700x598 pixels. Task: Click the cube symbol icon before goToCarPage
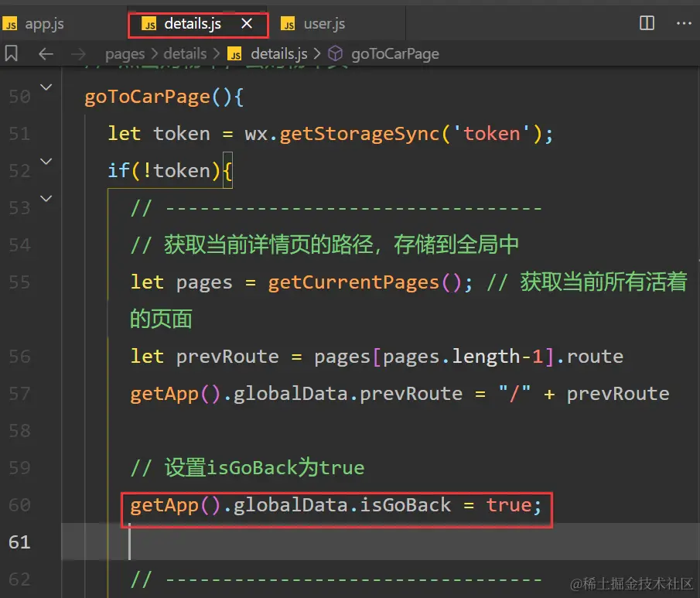pyautogui.click(x=335, y=54)
